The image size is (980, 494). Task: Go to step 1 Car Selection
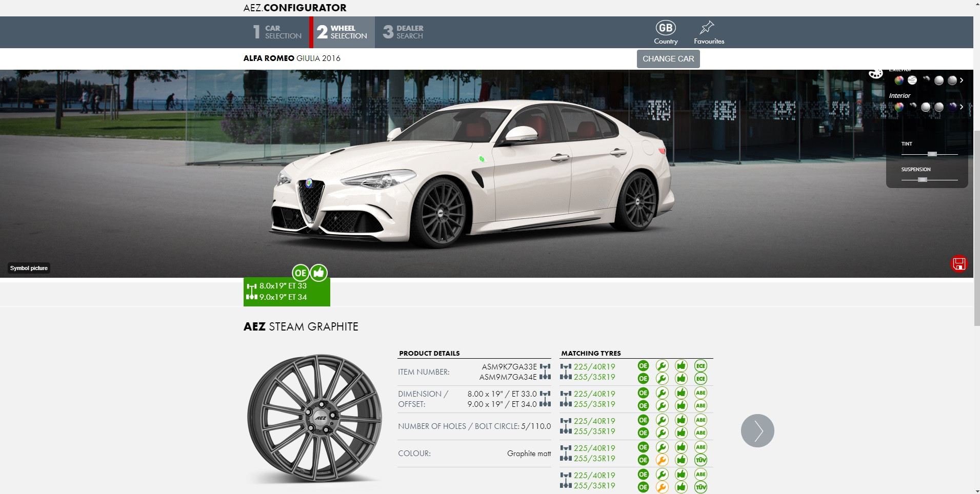click(x=277, y=32)
